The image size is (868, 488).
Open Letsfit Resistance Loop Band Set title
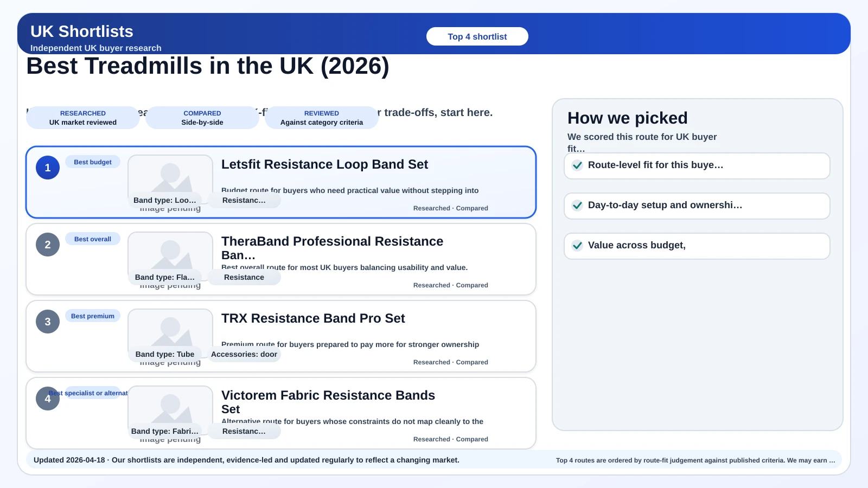pyautogui.click(x=324, y=164)
